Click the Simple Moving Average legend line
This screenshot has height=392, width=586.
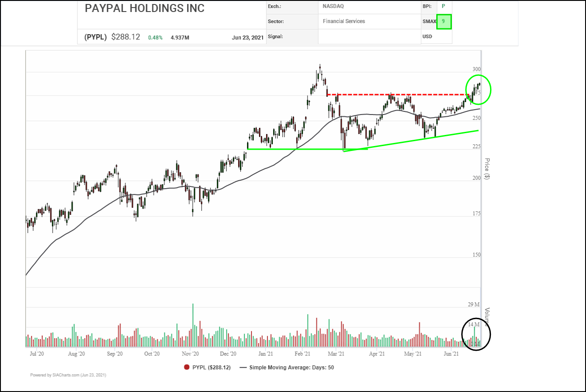(x=243, y=368)
